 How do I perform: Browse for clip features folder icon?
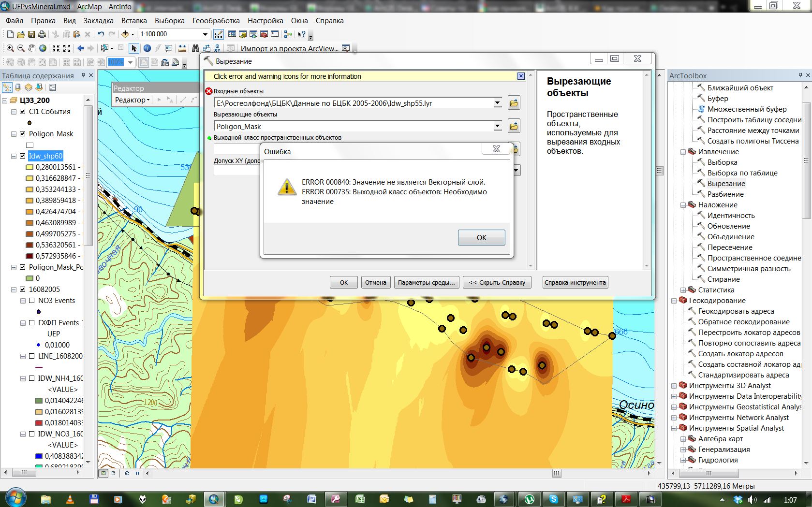[514, 126]
